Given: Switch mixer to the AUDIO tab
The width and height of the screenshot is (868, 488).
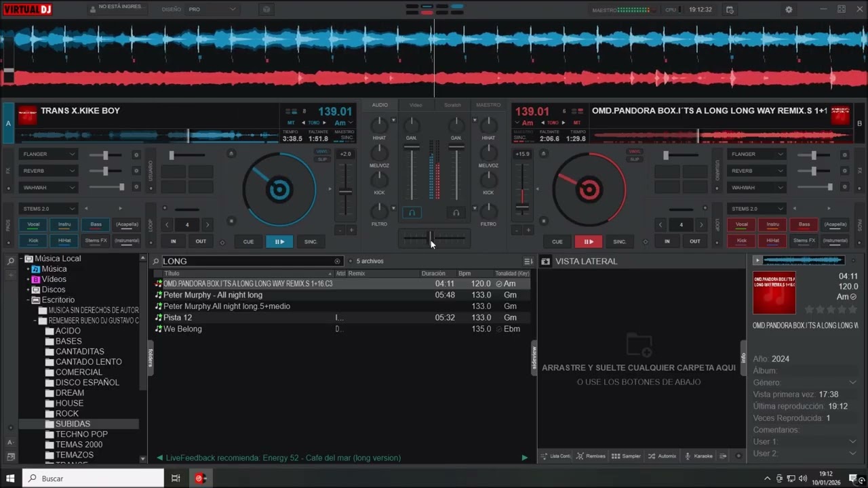Looking at the screenshot, I should [x=380, y=105].
